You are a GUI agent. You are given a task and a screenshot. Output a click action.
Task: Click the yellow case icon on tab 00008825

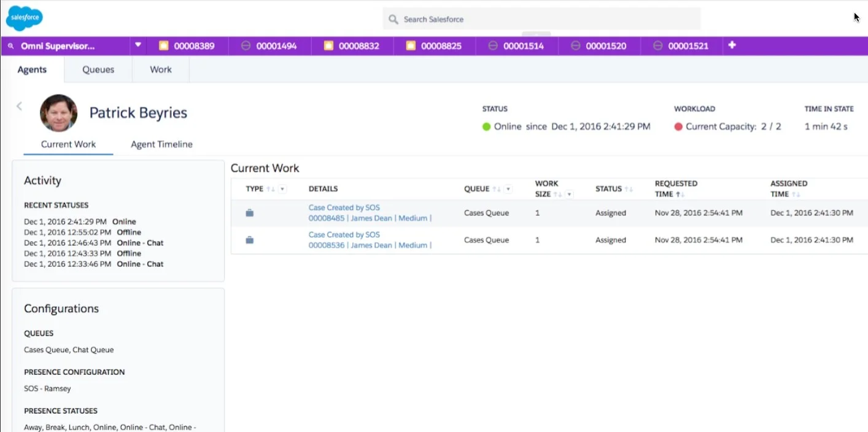coord(411,45)
